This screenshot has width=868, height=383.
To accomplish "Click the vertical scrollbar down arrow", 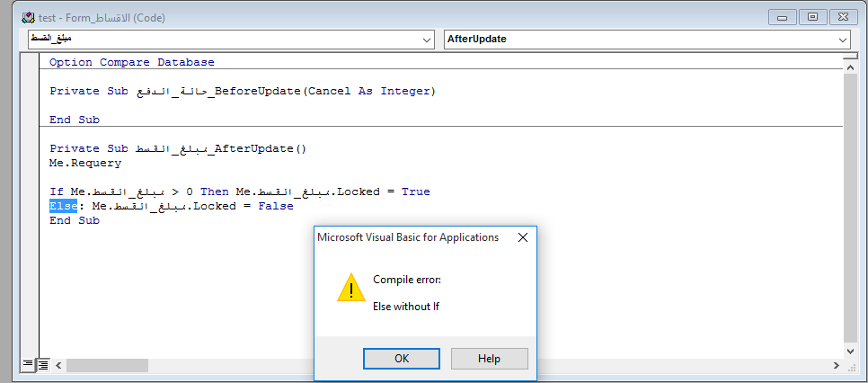I will 851,351.
